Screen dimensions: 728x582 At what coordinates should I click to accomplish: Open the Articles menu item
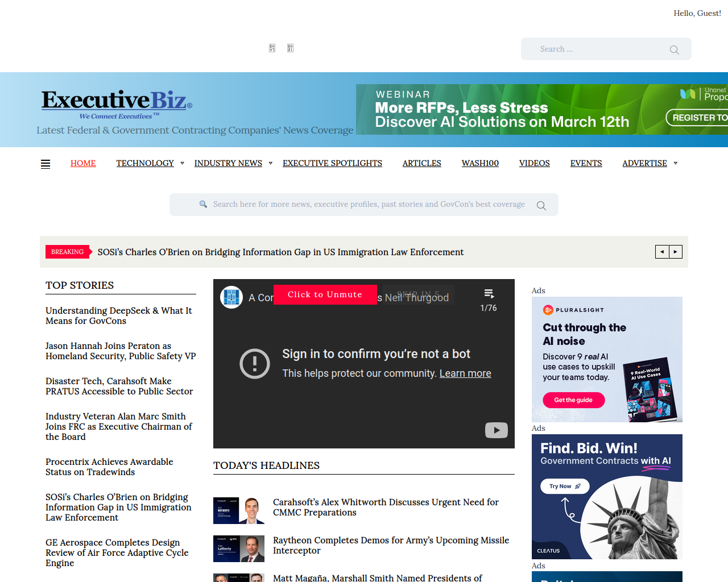[422, 163]
